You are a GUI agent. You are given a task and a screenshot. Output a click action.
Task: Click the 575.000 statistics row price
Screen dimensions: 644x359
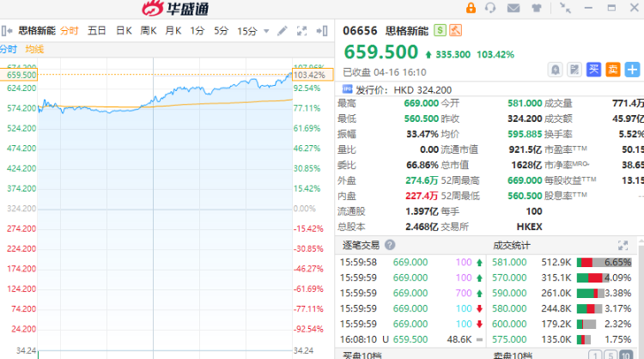509,339
